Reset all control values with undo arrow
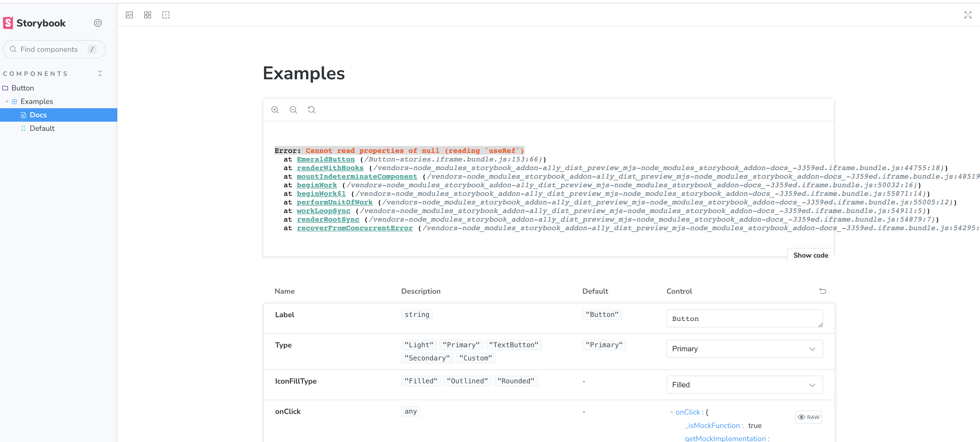This screenshot has width=980, height=442. (x=822, y=291)
